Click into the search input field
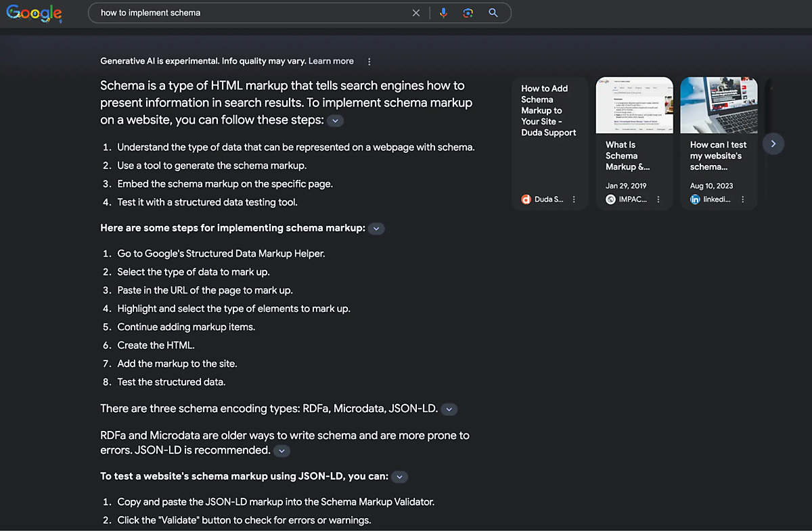The image size is (812, 531). (250, 13)
